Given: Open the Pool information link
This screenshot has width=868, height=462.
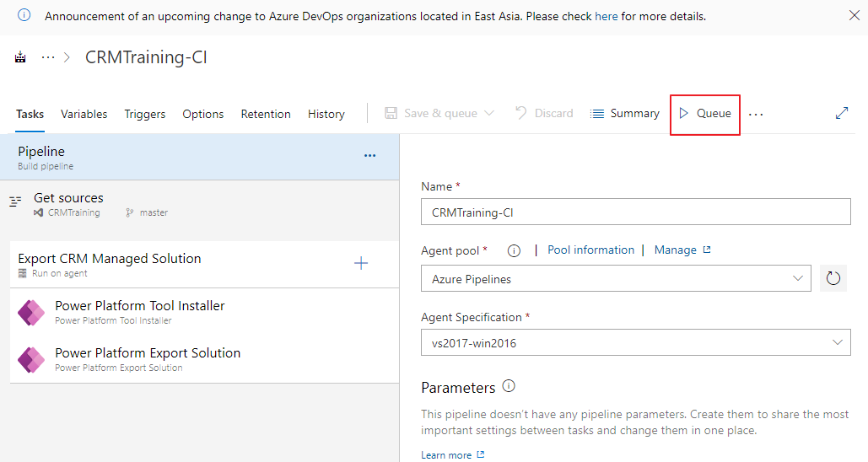Looking at the screenshot, I should pos(590,250).
